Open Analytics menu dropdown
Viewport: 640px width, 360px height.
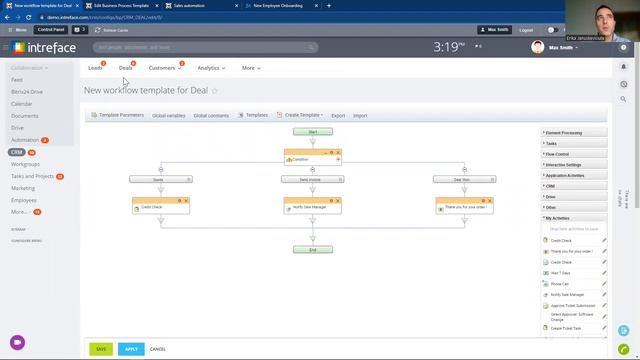(x=211, y=68)
